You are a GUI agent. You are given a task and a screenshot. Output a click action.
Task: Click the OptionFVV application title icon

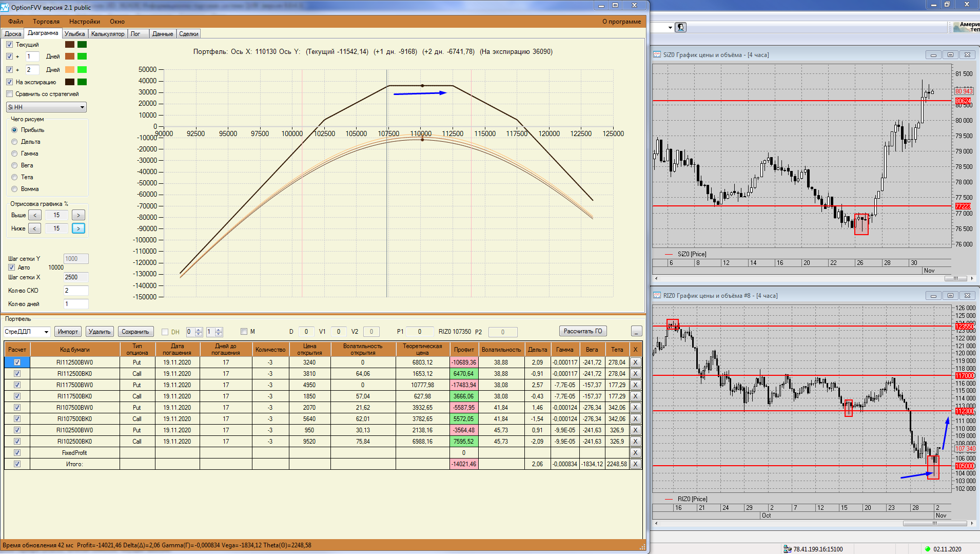[x=5, y=7]
